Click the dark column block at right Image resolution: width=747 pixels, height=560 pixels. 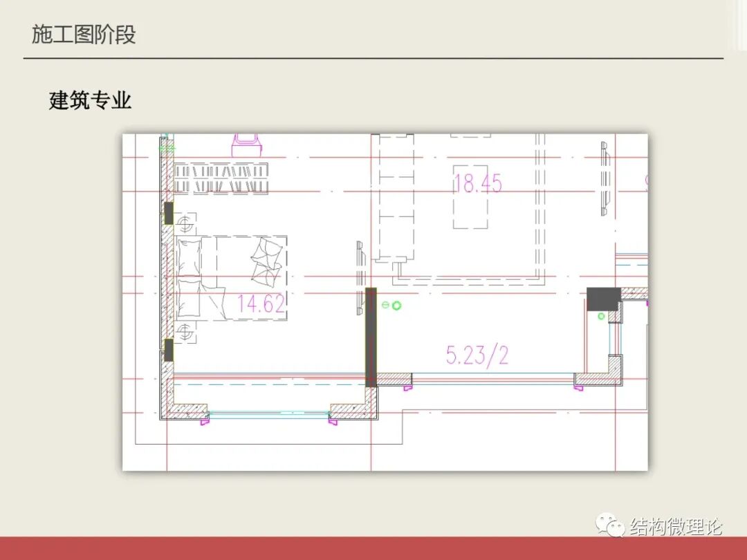pyautogui.click(x=603, y=299)
